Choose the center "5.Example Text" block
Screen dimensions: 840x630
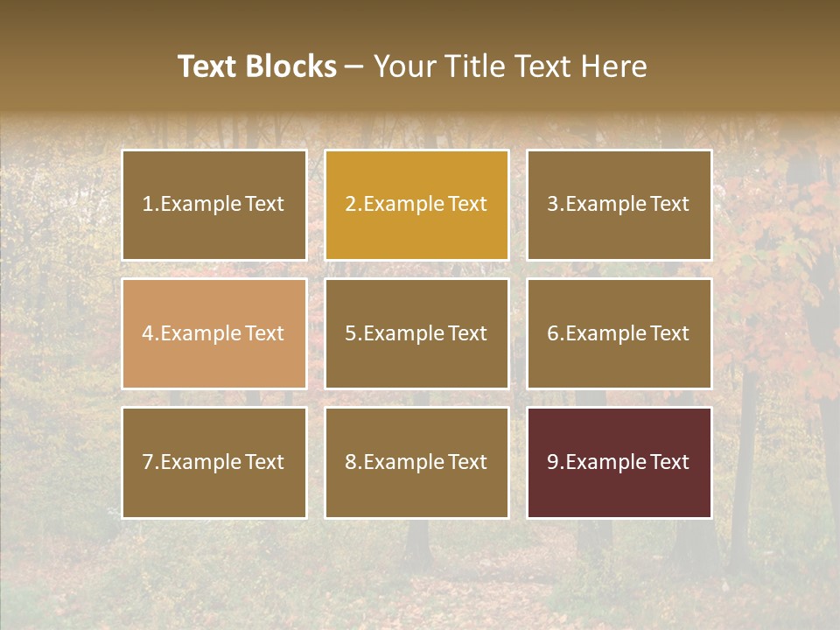point(416,333)
